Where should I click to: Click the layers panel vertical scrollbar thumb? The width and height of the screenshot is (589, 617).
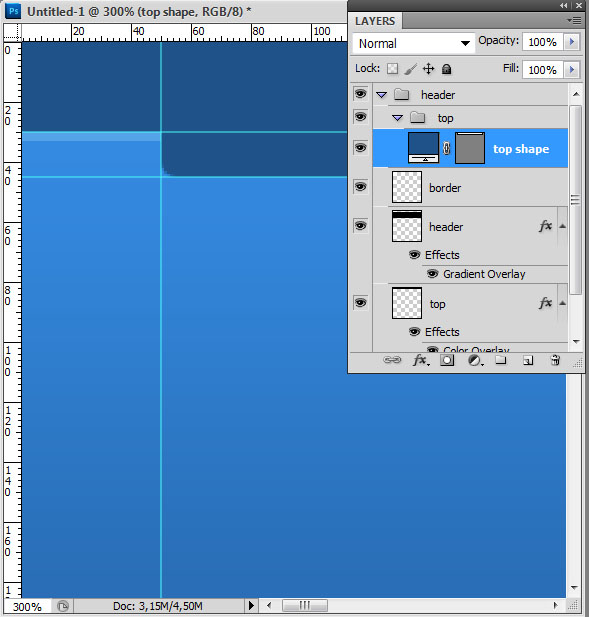click(575, 200)
